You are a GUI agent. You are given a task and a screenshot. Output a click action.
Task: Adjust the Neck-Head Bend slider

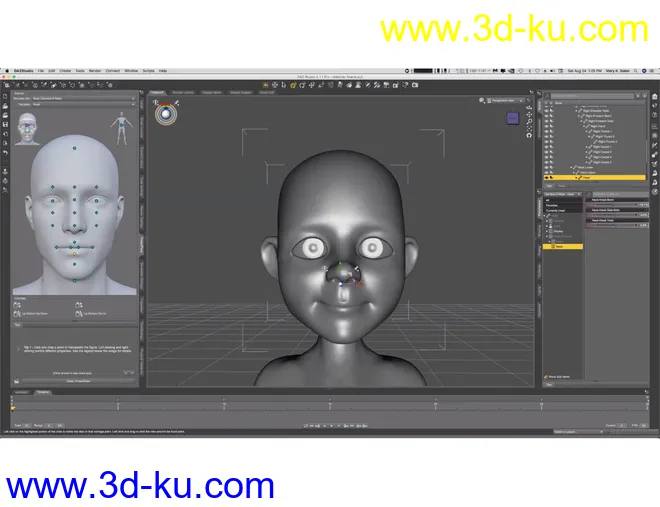pos(615,204)
